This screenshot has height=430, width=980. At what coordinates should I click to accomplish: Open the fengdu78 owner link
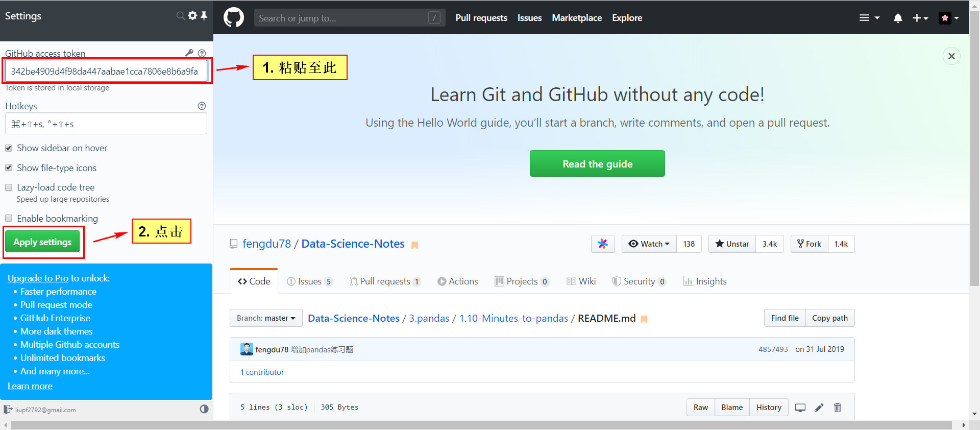pos(266,244)
